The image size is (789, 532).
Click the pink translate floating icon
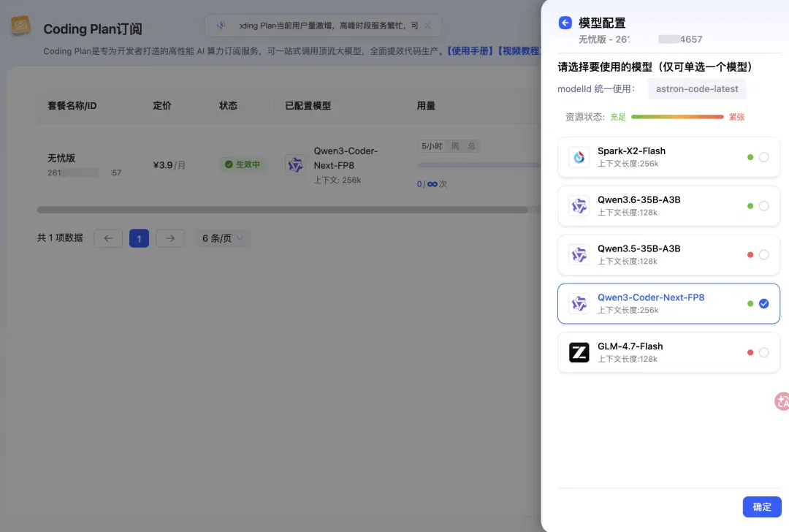(782, 401)
